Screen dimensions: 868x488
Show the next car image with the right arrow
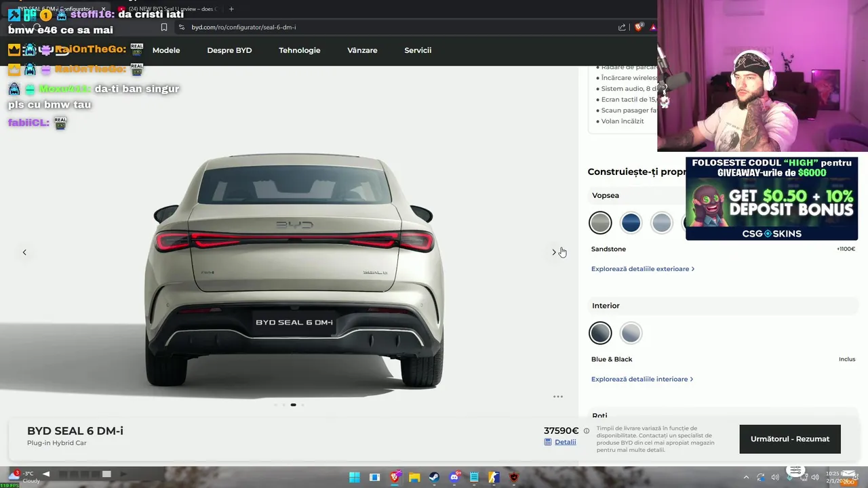coord(554,252)
